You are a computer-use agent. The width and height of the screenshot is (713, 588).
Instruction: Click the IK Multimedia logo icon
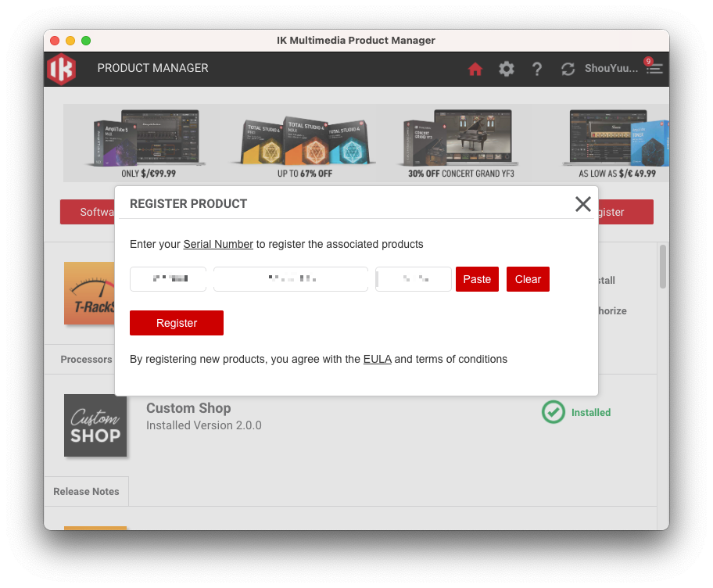[x=62, y=69]
